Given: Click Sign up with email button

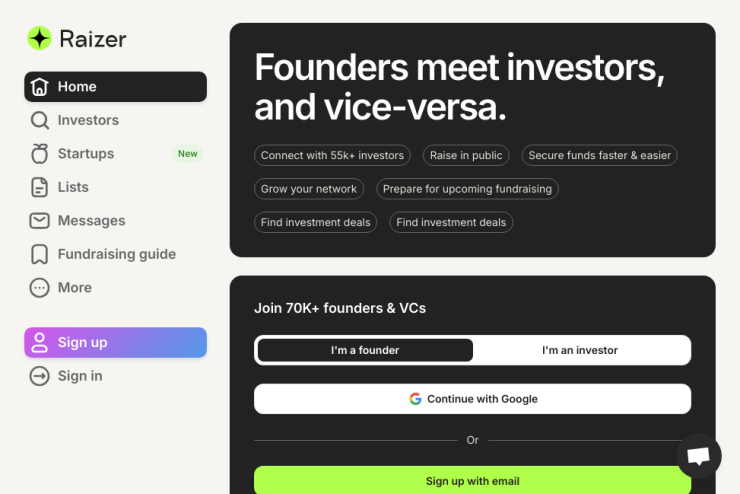Looking at the screenshot, I should 472,480.
